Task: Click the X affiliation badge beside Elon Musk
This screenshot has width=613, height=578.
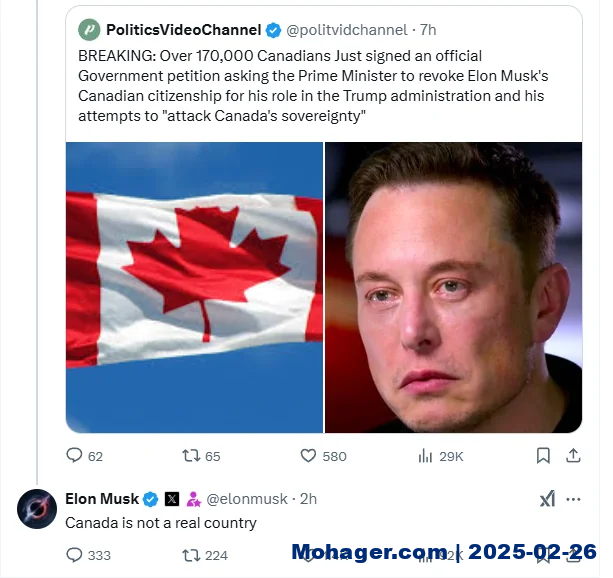Action: (x=172, y=499)
